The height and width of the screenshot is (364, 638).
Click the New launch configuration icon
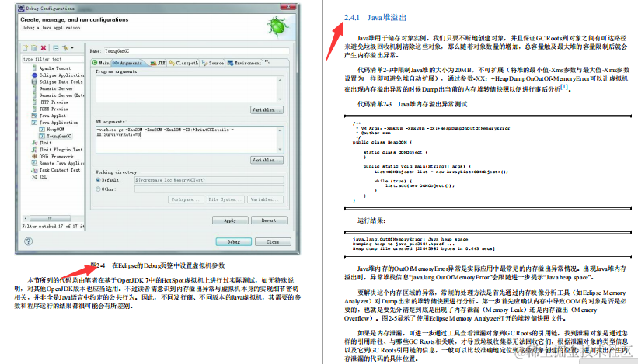[26, 48]
